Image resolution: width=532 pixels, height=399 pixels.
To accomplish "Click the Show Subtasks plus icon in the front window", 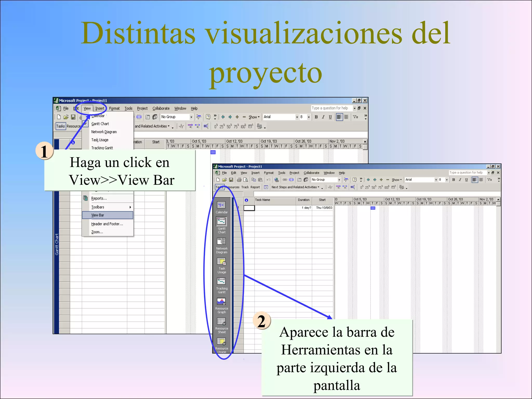I will coord(381,179).
